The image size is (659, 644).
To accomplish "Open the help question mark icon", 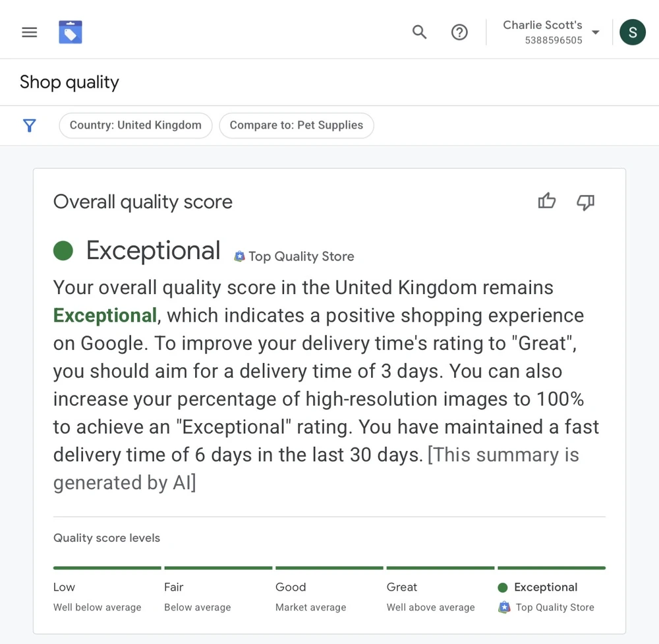I will [459, 32].
